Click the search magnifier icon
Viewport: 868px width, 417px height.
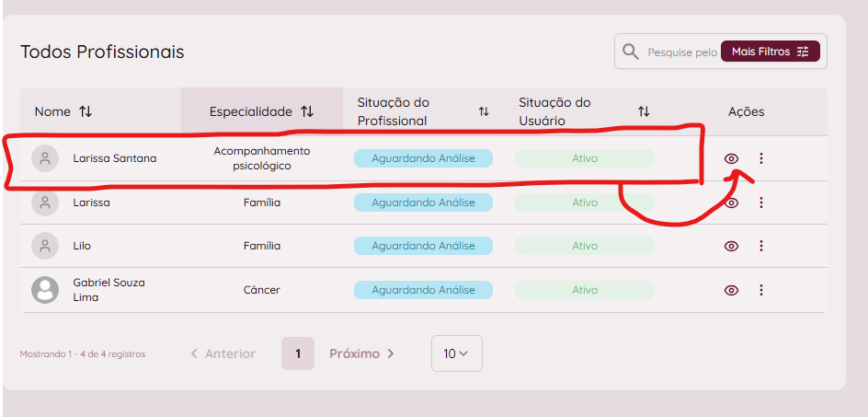point(631,52)
